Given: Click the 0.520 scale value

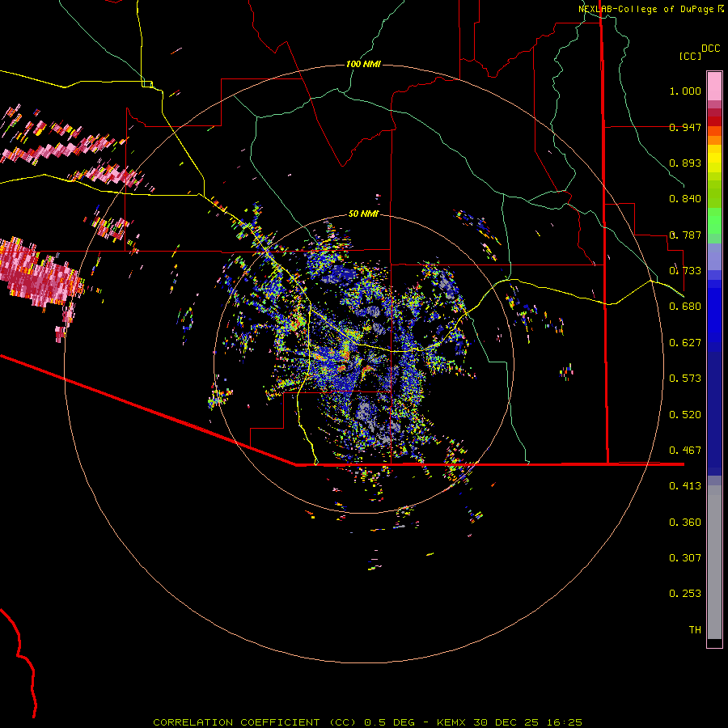Looking at the screenshot, I should coord(685,415).
